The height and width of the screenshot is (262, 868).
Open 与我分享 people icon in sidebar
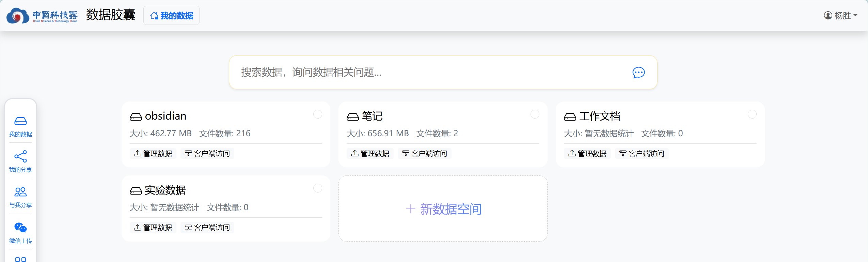tap(20, 192)
